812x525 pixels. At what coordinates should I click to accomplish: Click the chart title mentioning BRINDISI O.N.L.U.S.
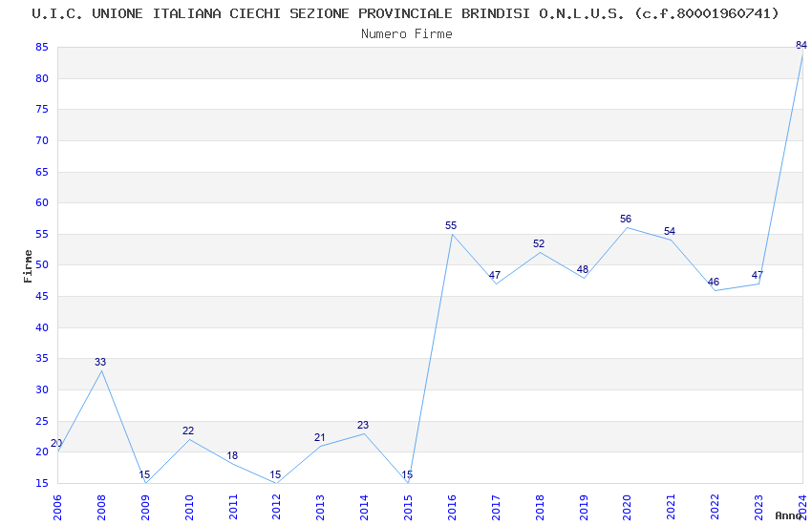click(x=405, y=13)
